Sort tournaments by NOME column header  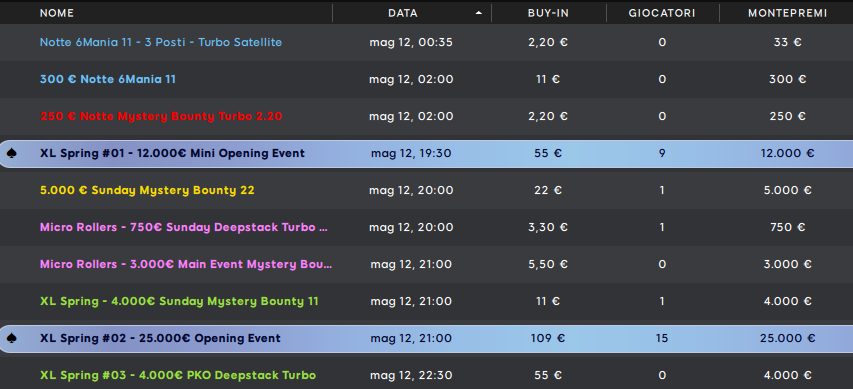(57, 13)
